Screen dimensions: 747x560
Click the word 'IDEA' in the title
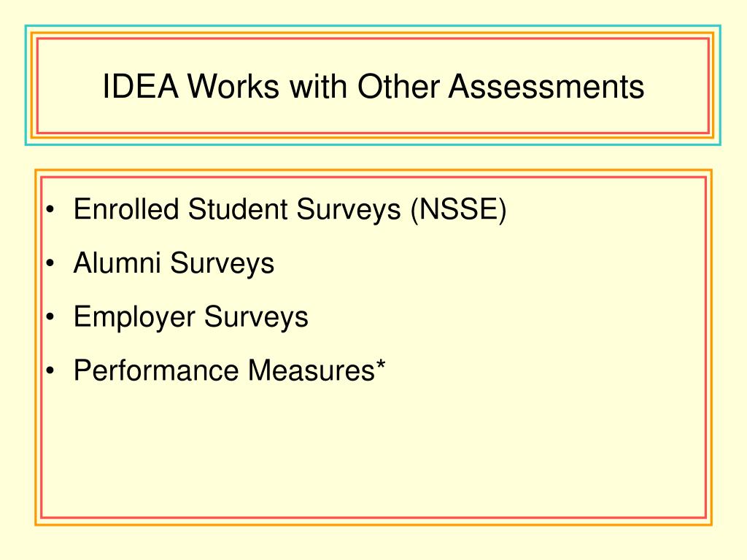click(141, 86)
